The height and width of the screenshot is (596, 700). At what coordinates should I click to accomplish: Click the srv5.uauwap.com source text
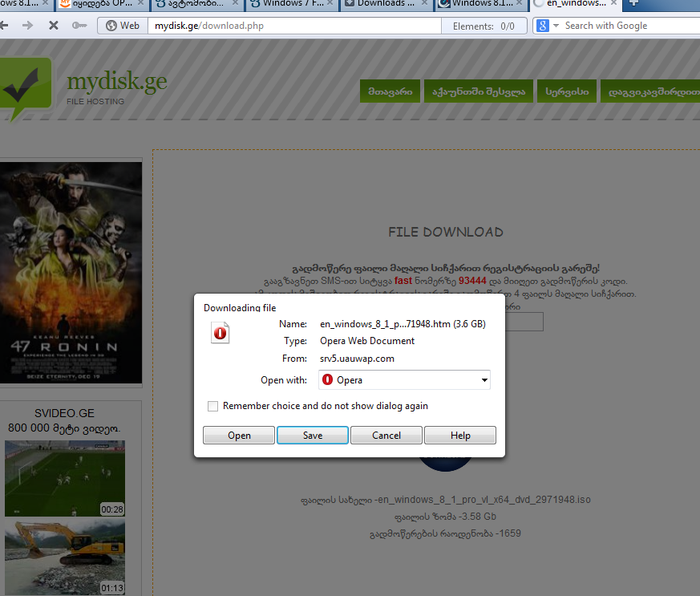point(357,359)
